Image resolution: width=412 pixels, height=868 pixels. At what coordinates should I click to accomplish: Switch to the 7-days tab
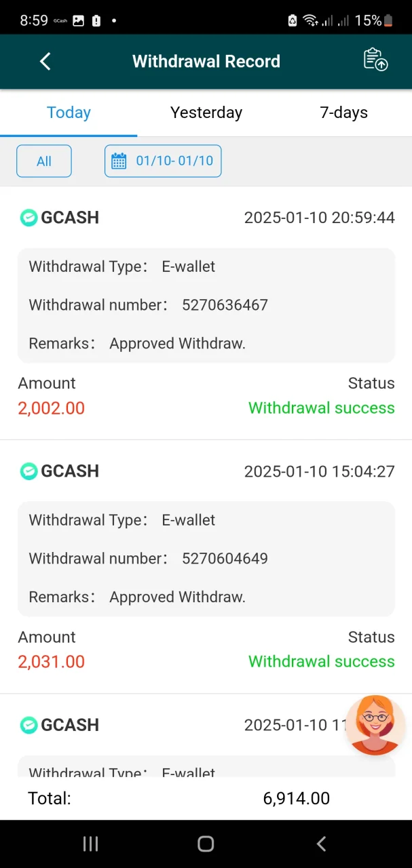point(343,113)
